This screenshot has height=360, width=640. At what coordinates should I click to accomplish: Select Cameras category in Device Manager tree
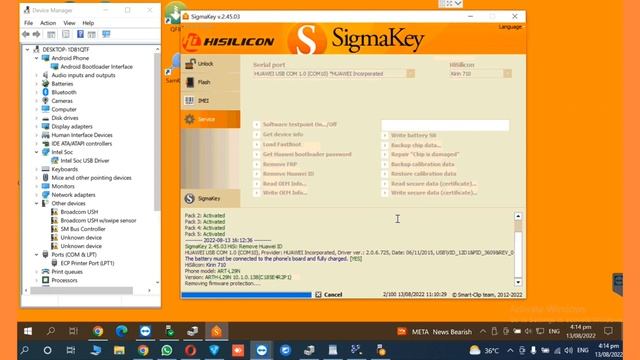point(62,101)
